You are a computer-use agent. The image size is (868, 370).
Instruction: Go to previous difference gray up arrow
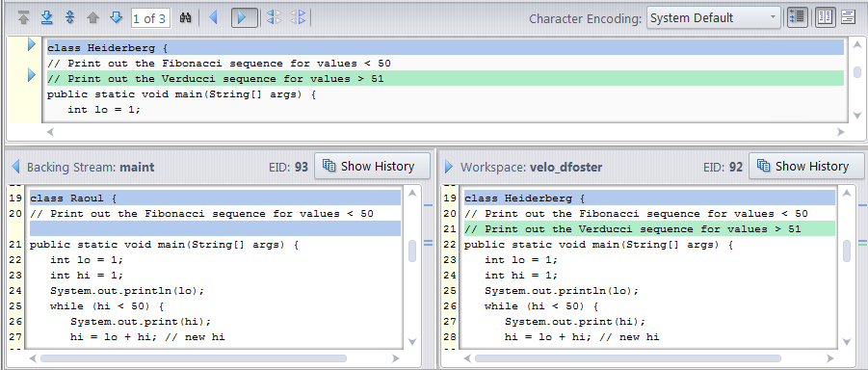pos(92,17)
